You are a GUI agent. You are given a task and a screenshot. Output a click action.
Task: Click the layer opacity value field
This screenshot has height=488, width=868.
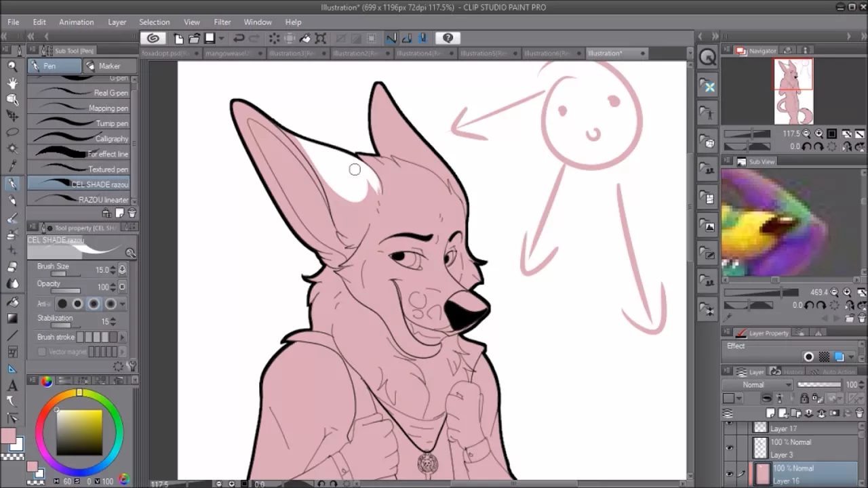850,385
